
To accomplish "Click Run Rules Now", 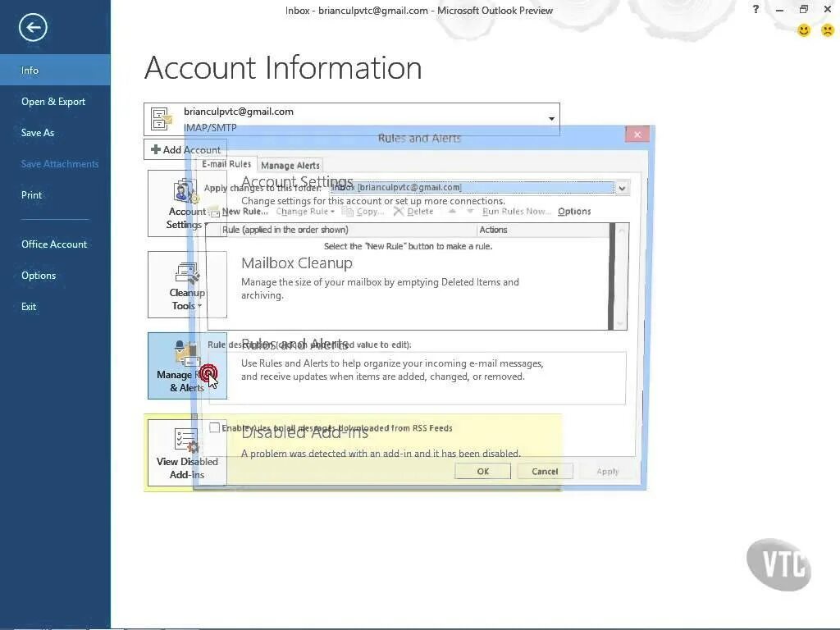I will pyautogui.click(x=517, y=212).
